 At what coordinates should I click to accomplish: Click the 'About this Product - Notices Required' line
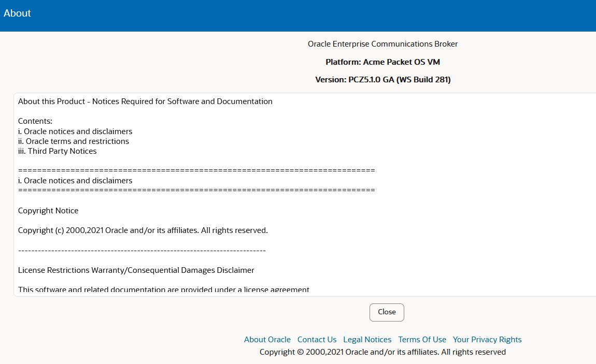click(x=145, y=101)
